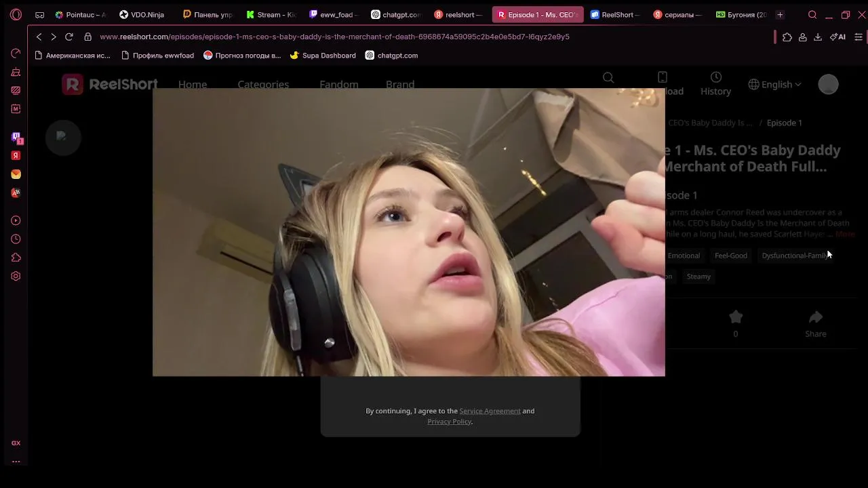Open the red translator sidebar icon
Viewport: 868px width, 488px height.
(16, 192)
